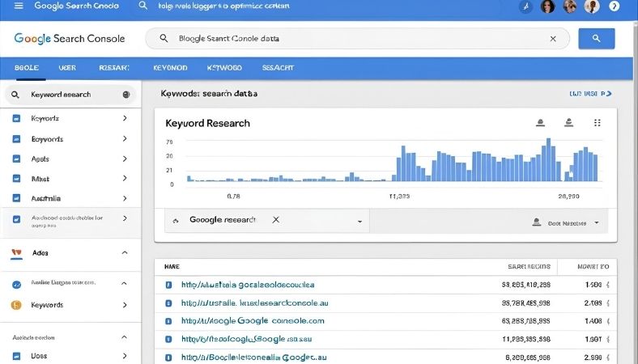Toggle checkbox beside Agels item
The height and width of the screenshot is (364, 638).
click(x=16, y=159)
